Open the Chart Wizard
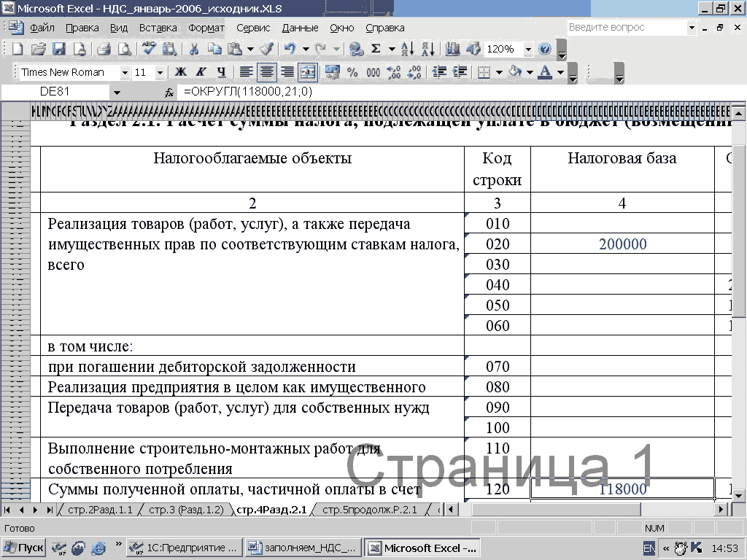This screenshot has height=560, width=747. tap(453, 49)
